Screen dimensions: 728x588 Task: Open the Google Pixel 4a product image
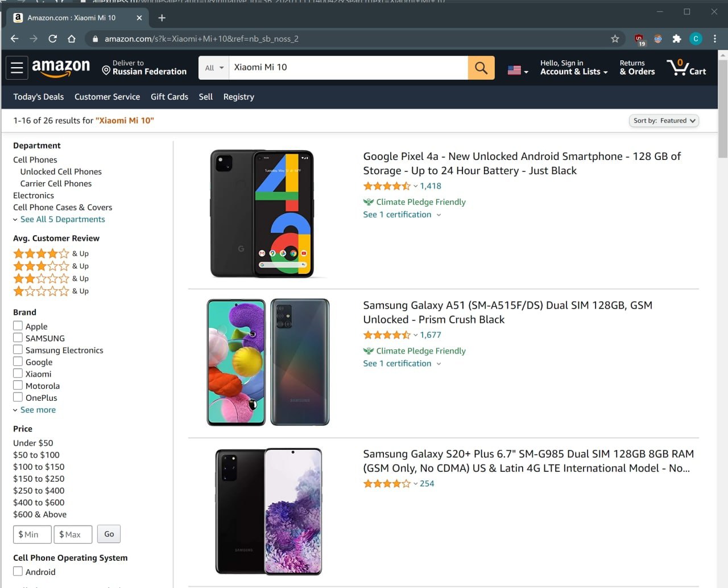[x=262, y=214]
